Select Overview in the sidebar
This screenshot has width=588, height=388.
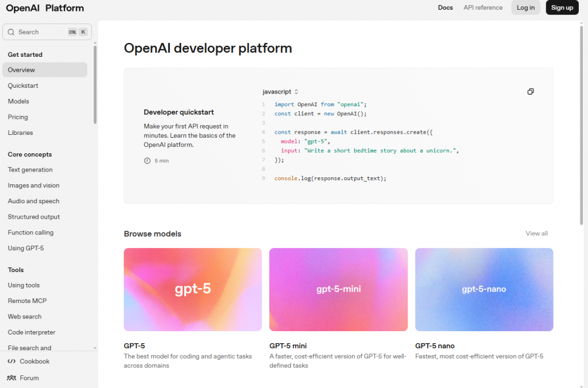point(45,69)
